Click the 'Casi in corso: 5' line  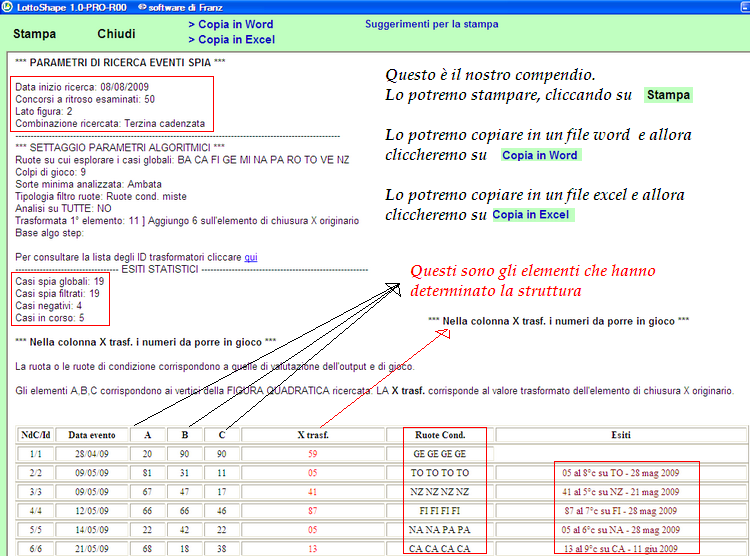pos(50,318)
